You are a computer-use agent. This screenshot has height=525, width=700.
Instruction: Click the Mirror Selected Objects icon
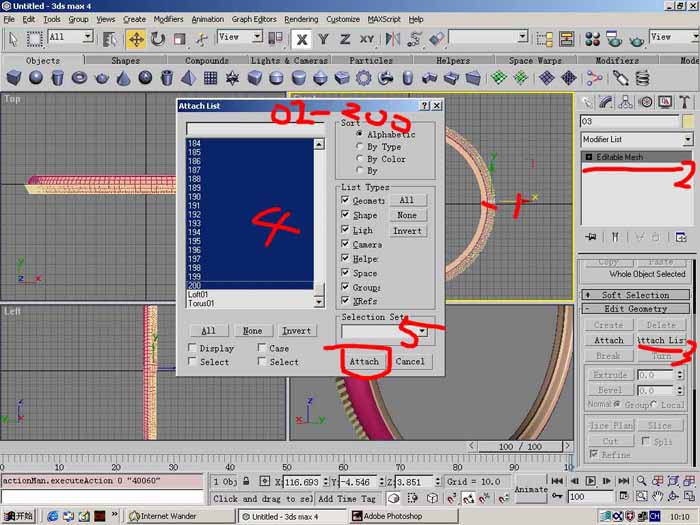[392, 39]
